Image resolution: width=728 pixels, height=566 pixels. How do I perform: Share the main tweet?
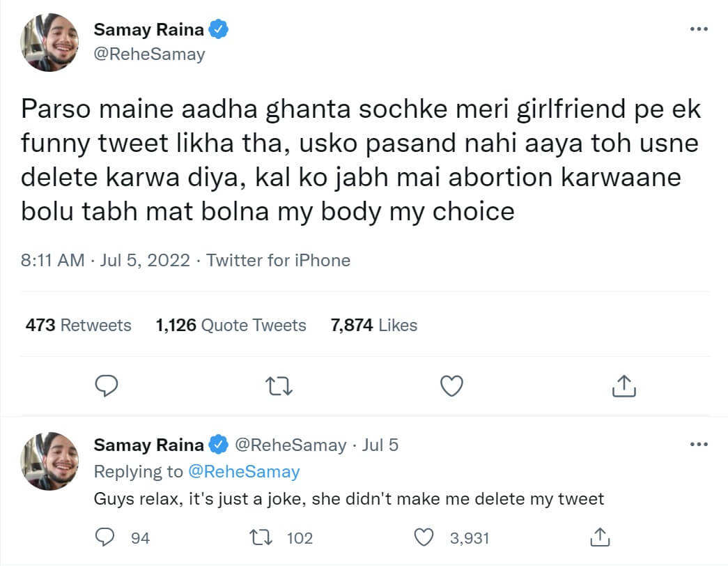pos(624,385)
